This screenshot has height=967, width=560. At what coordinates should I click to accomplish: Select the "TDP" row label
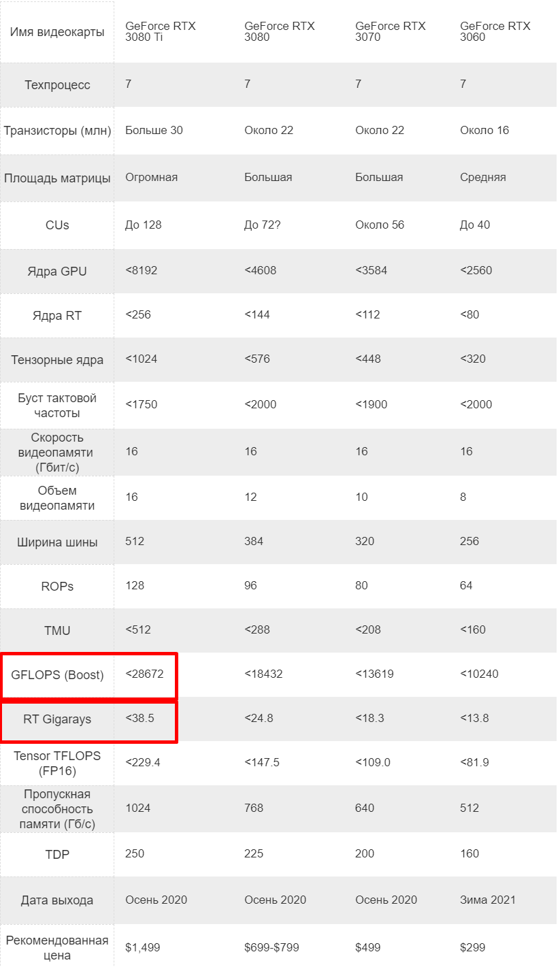click(57, 854)
